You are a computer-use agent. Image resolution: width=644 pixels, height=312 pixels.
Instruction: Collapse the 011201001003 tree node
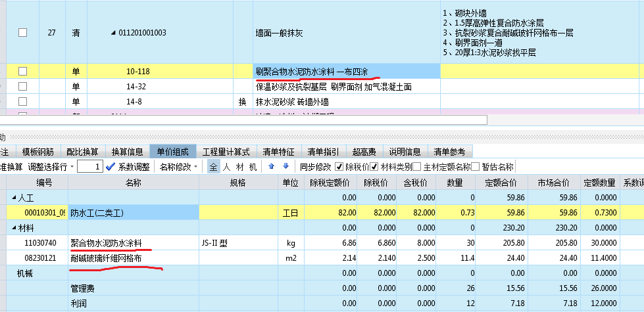pyautogui.click(x=113, y=33)
